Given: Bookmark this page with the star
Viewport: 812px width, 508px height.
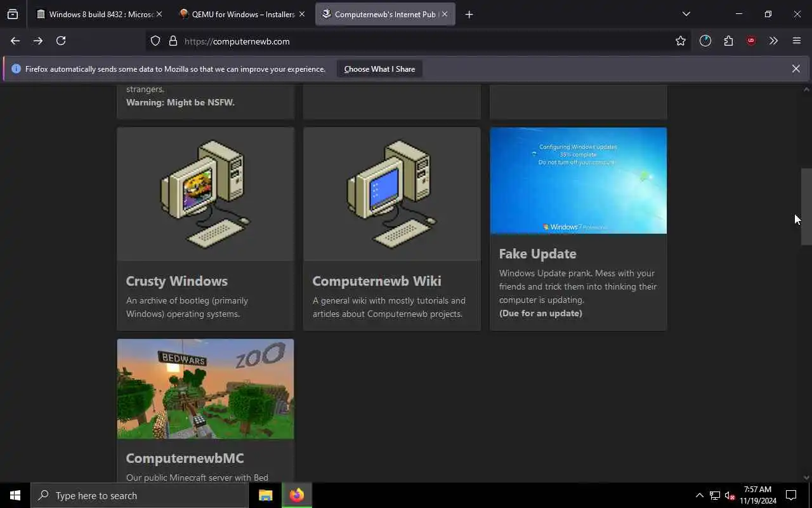Looking at the screenshot, I should coord(681,41).
